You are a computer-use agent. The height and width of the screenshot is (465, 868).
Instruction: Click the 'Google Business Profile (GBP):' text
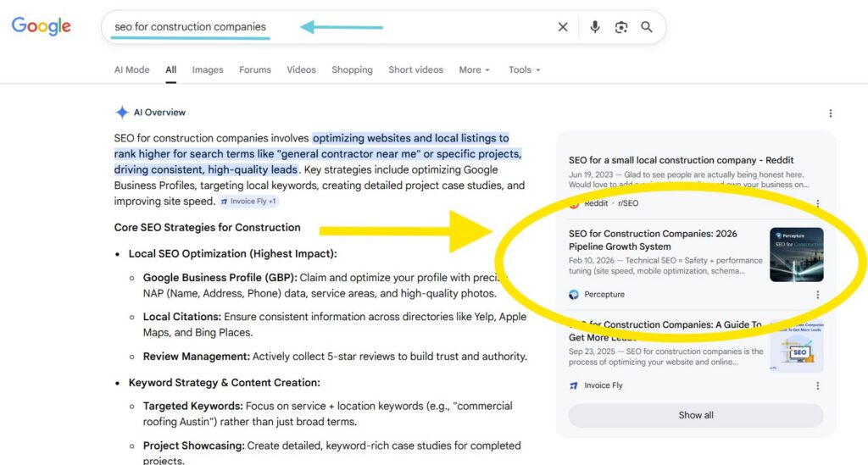coord(220,278)
